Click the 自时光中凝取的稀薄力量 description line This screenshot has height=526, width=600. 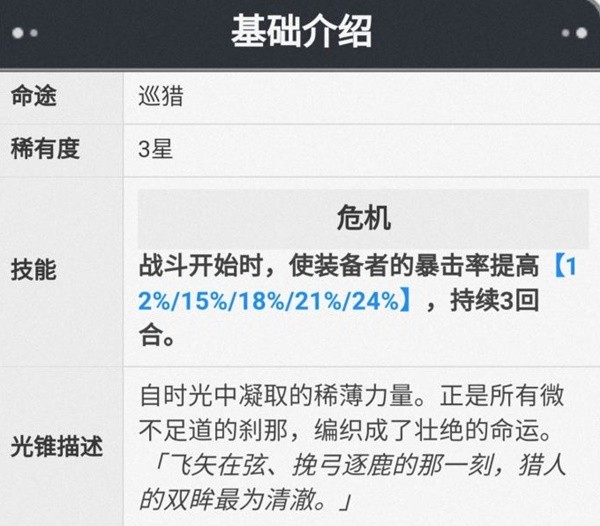pyautogui.click(x=352, y=395)
